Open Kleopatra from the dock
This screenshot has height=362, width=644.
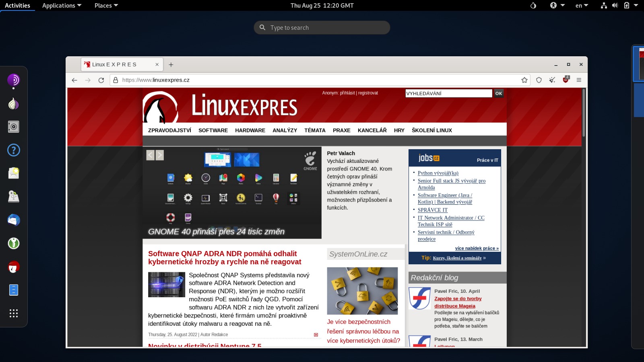point(14,267)
